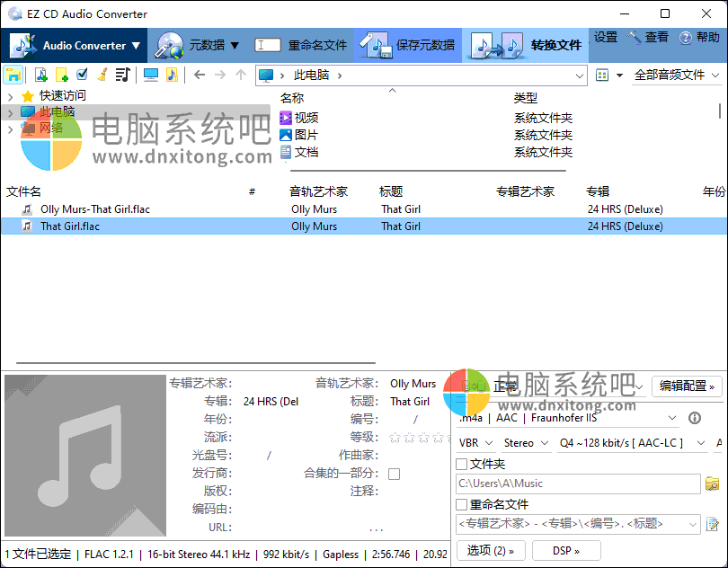
Task: Open the 查看 menu
Action: [x=648, y=37]
